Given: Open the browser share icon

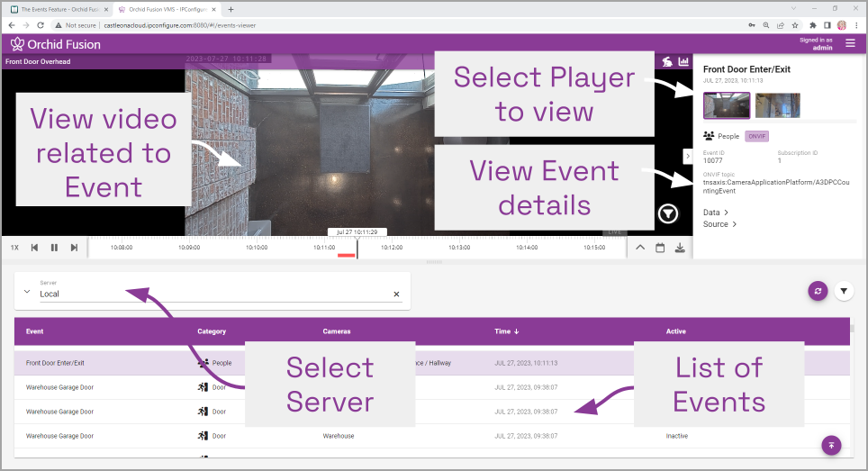Looking at the screenshot, I should point(781,25).
